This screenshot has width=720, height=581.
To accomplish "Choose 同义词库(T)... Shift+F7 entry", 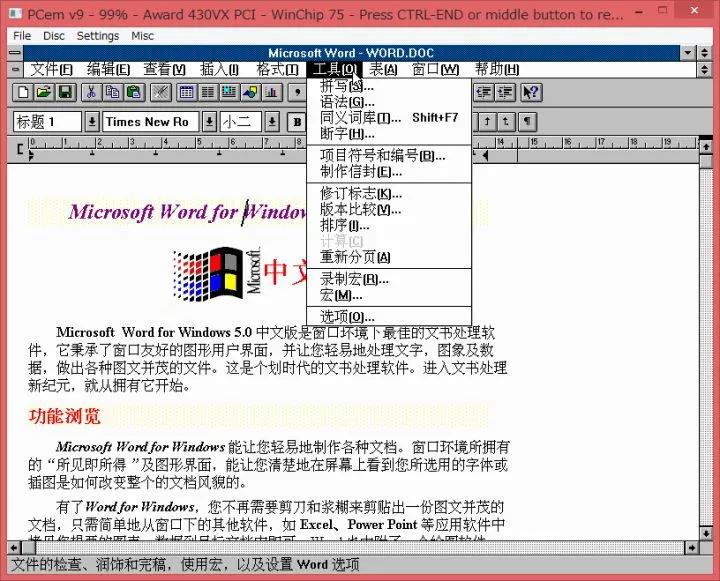I will (389, 118).
